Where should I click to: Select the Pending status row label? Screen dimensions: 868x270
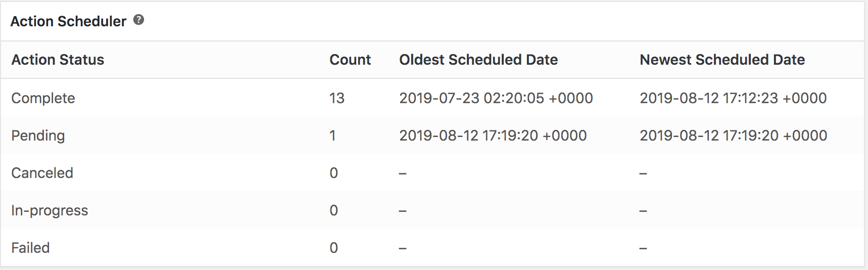pos(38,136)
